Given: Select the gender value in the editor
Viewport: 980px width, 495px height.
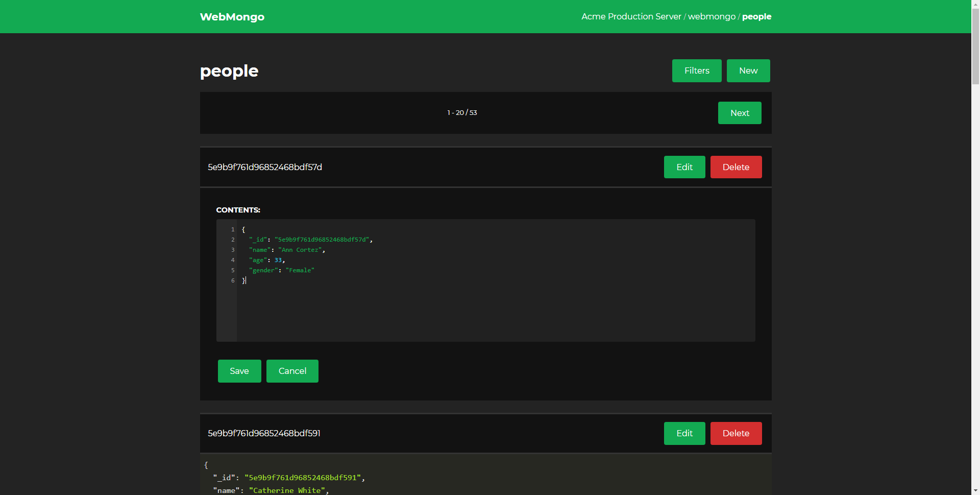Looking at the screenshot, I should (300, 270).
